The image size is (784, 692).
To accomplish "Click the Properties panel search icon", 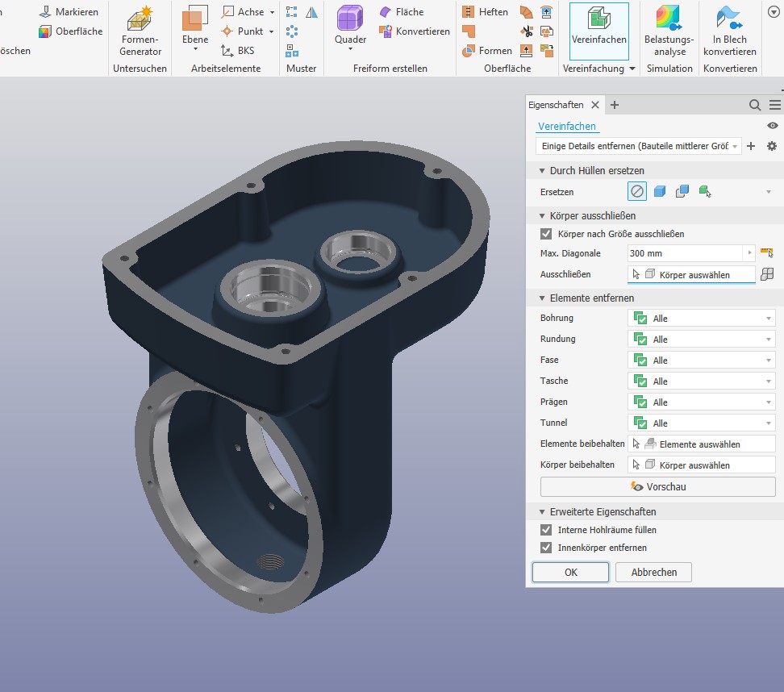I will [x=755, y=105].
